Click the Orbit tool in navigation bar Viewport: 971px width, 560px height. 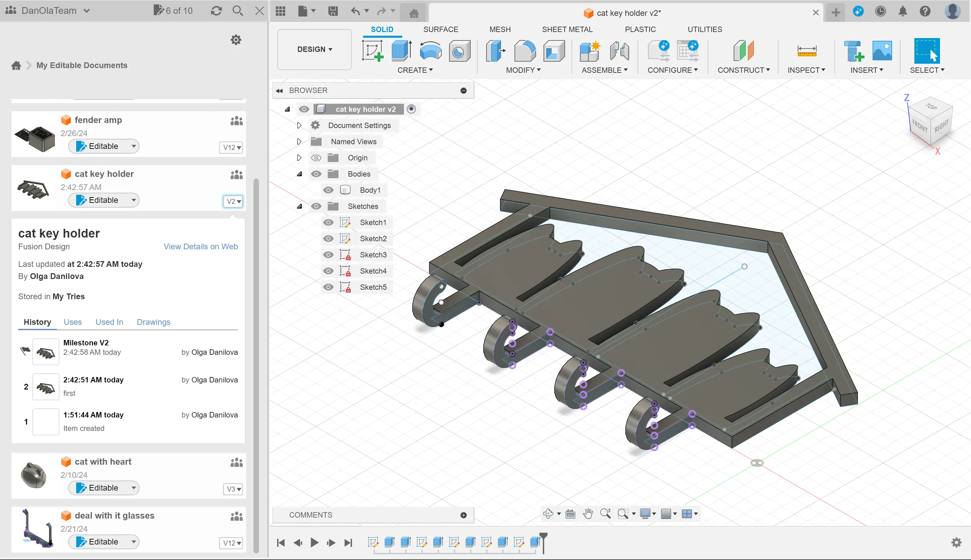click(548, 514)
